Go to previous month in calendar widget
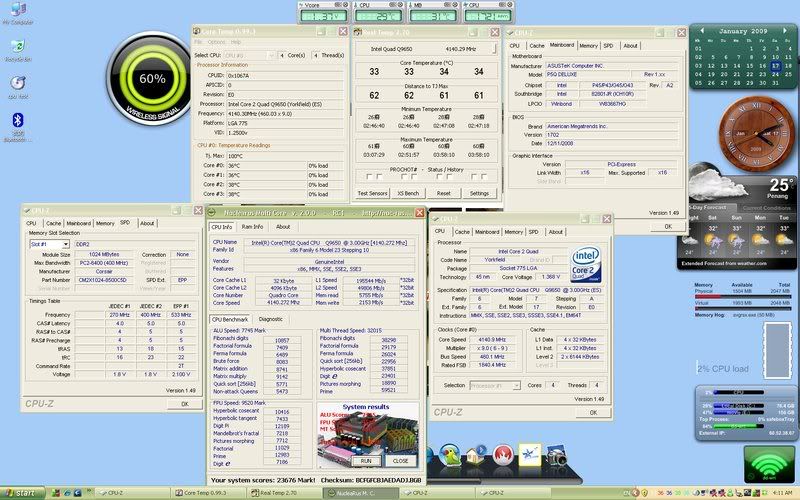This screenshot has width=800, height=500. click(702, 31)
